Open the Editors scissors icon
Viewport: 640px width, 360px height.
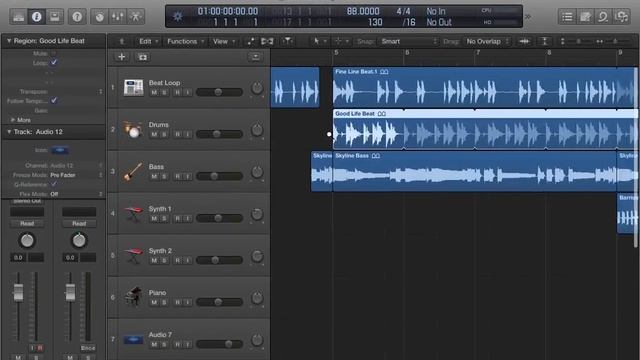pos(136,16)
